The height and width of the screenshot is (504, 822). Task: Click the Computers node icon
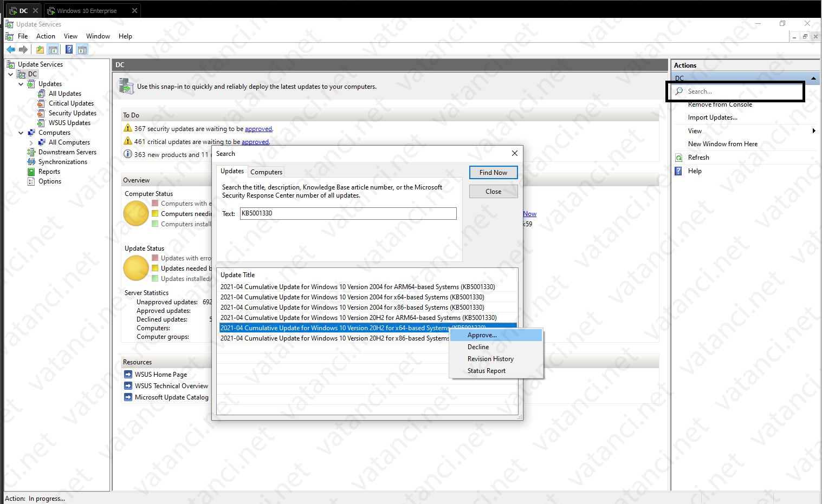click(x=31, y=133)
